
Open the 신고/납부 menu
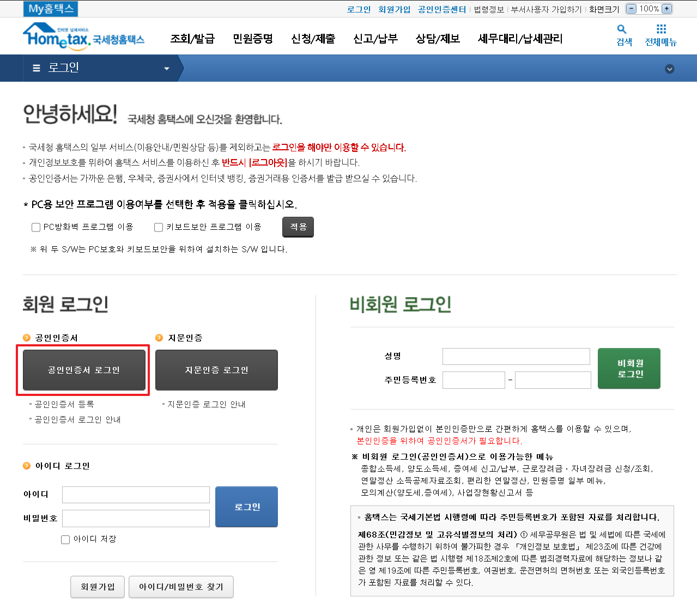pos(375,39)
